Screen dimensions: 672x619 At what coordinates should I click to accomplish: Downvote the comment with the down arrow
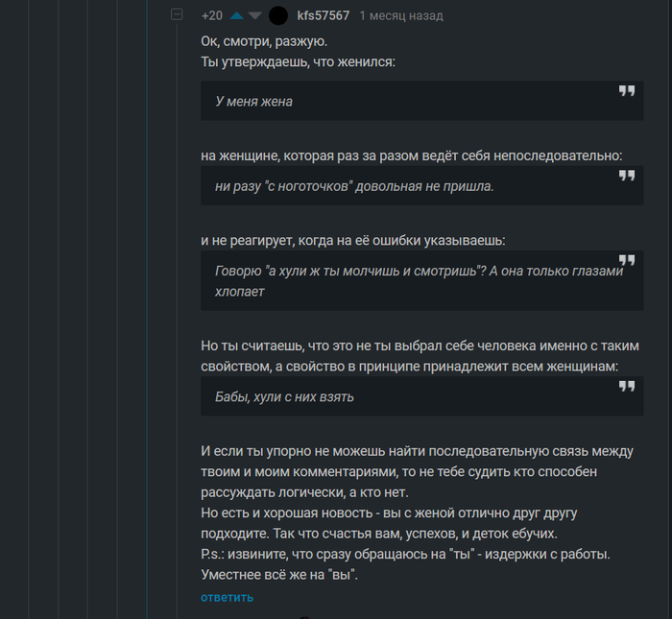(254, 15)
